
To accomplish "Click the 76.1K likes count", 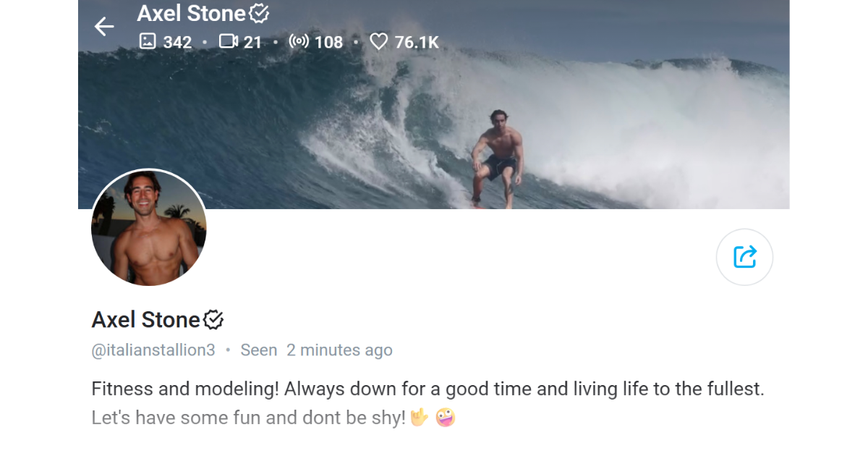I will point(417,42).
